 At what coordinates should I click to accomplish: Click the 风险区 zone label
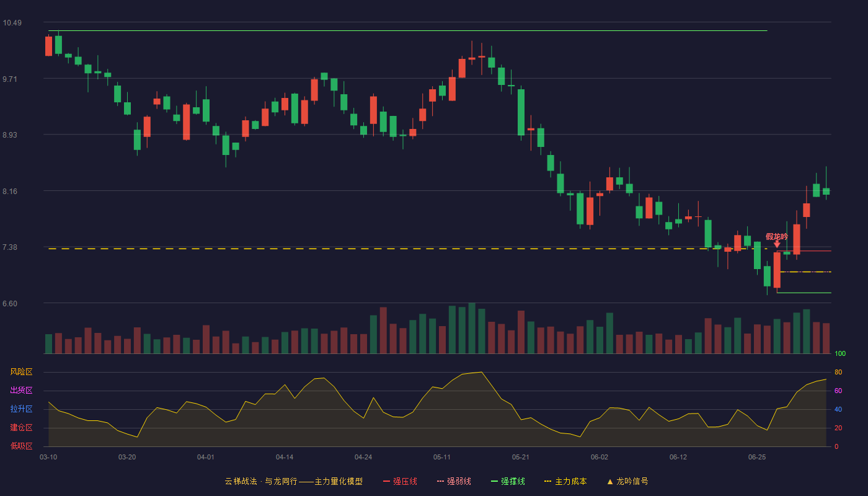pos(21,372)
